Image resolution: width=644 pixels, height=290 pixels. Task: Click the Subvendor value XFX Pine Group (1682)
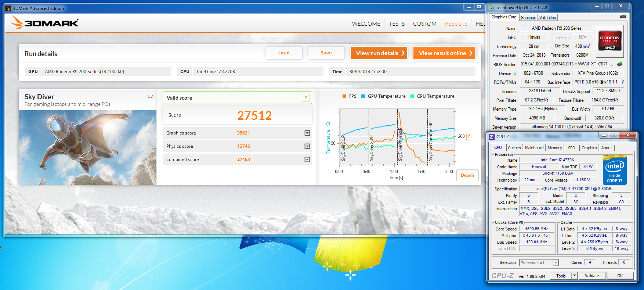click(598, 73)
